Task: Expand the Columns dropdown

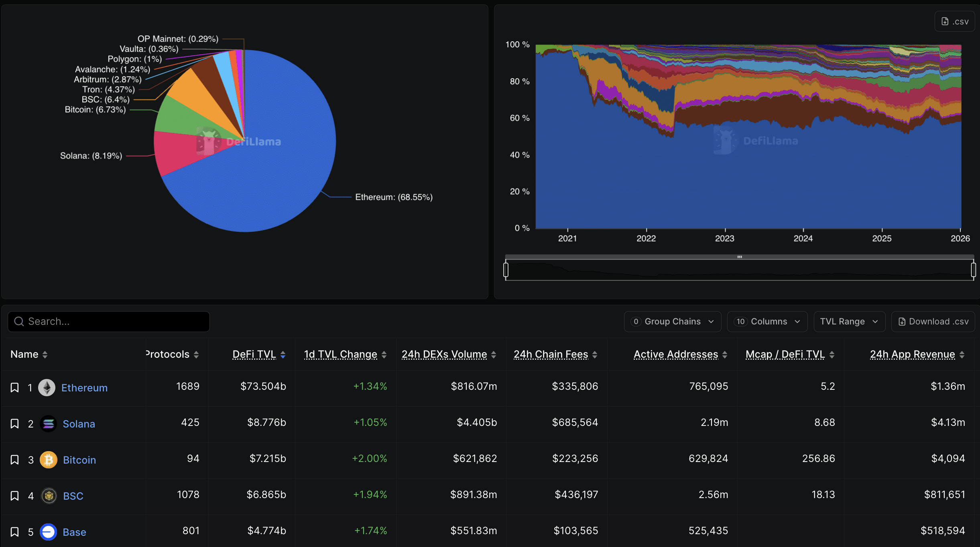Action: tap(767, 322)
